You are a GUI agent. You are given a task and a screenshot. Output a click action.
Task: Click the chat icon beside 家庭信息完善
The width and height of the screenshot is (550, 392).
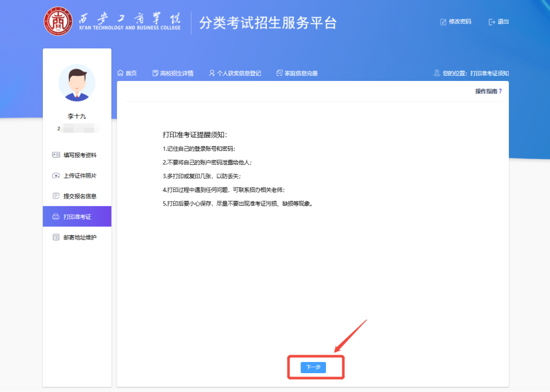point(279,73)
